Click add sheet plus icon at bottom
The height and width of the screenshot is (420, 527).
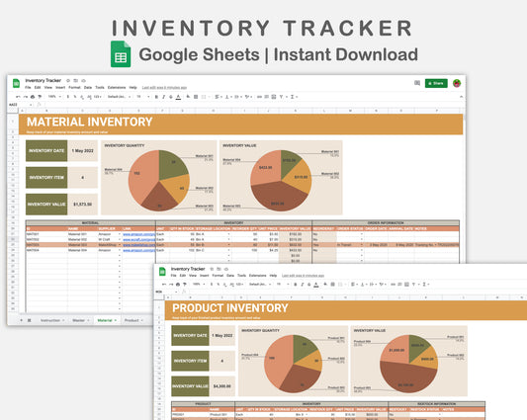click(21, 320)
